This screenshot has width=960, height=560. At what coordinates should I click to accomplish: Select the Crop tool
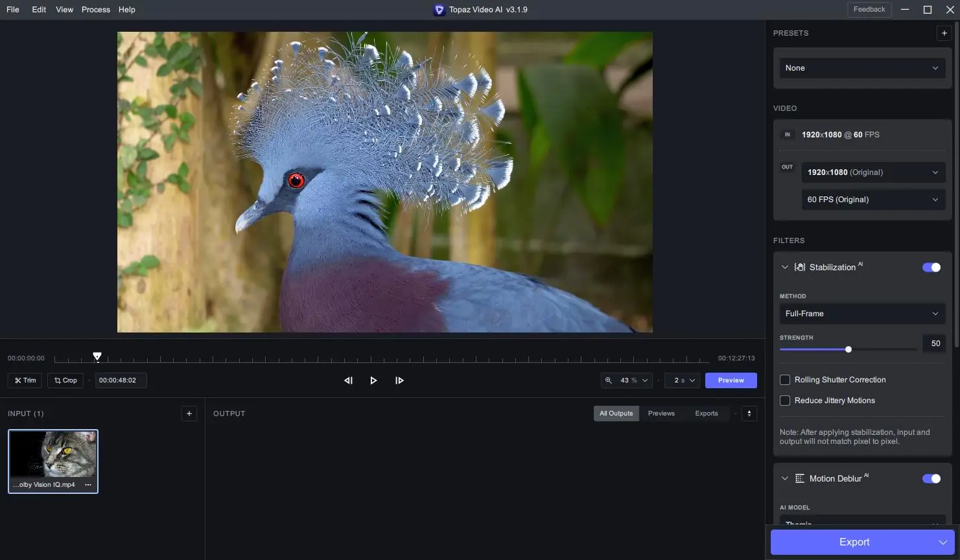[x=65, y=380]
